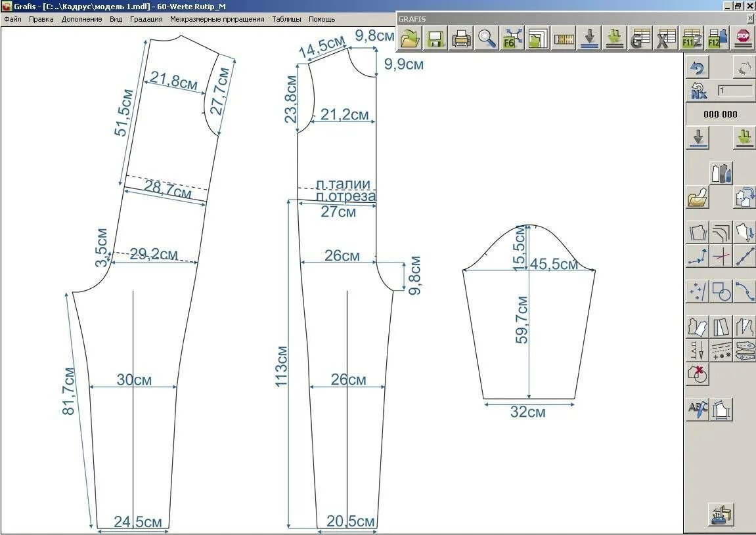Click the three bodice pieces icon

[x=721, y=173]
